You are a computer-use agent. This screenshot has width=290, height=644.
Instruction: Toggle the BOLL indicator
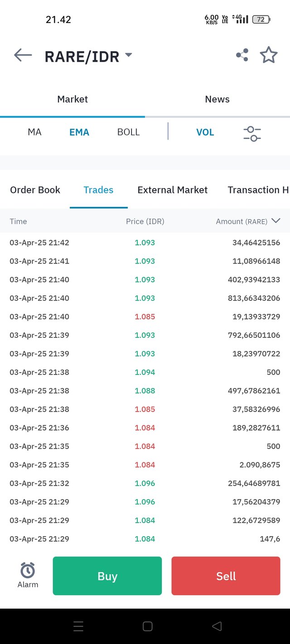click(x=128, y=132)
